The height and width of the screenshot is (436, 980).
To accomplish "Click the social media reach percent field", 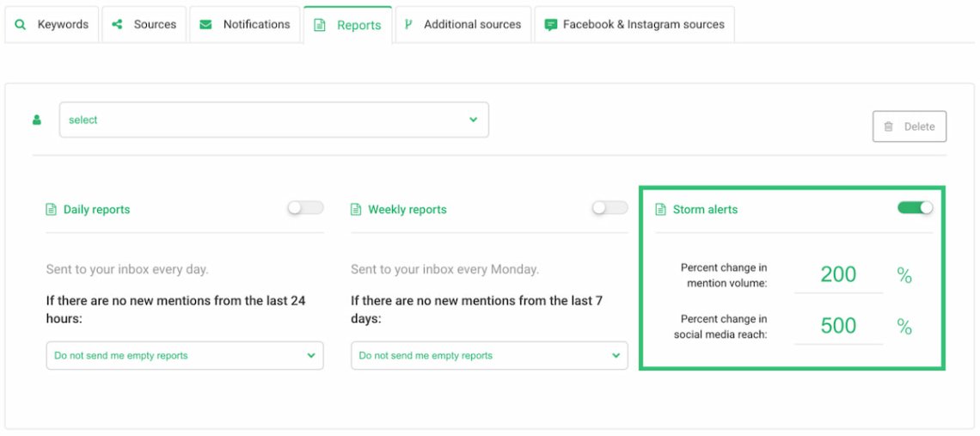I will pos(838,326).
